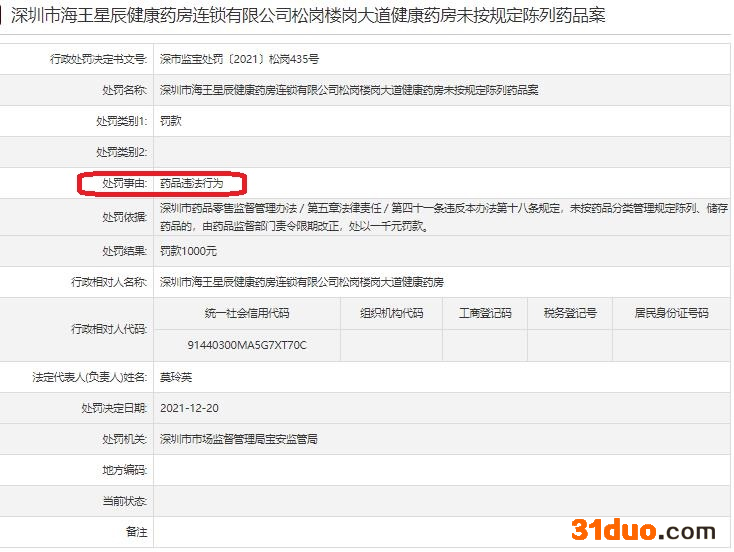The width and height of the screenshot is (734, 552).
Task: Click the 税务登记号 column header
Action: (570, 313)
